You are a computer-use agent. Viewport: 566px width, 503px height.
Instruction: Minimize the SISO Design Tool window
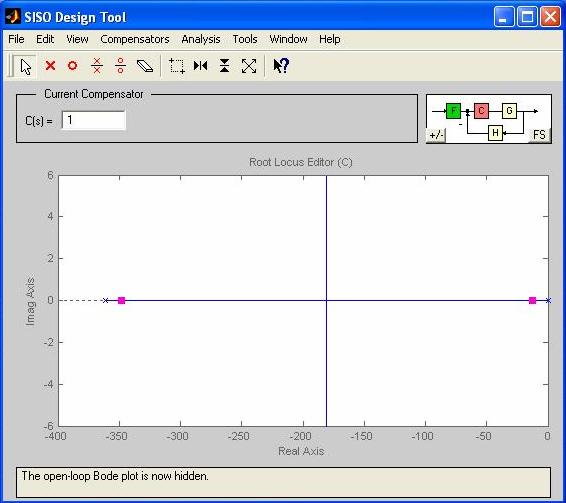click(x=504, y=17)
